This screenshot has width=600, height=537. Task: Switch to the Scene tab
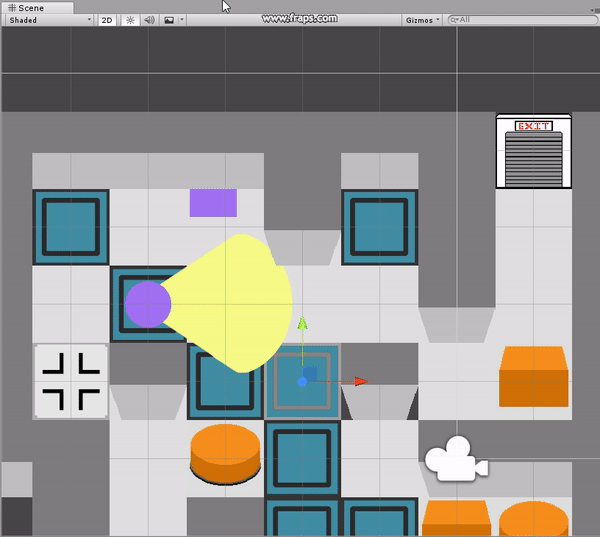pyautogui.click(x=38, y=8)
